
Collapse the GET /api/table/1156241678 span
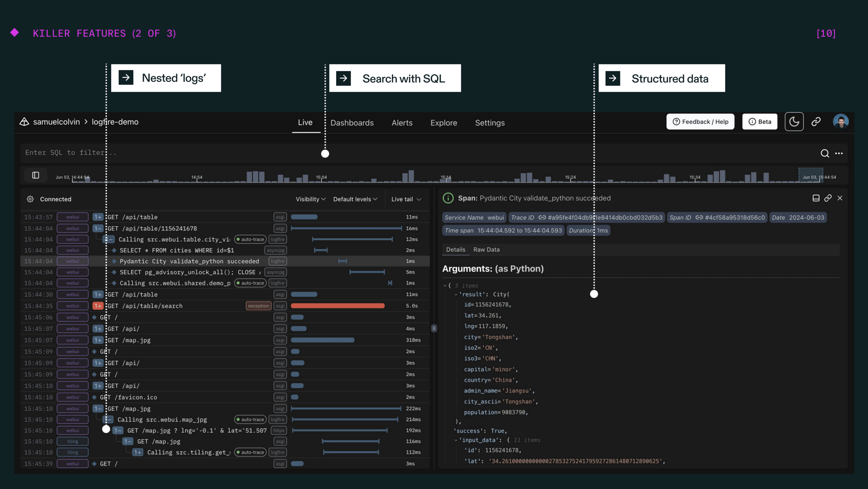point(98,229)
